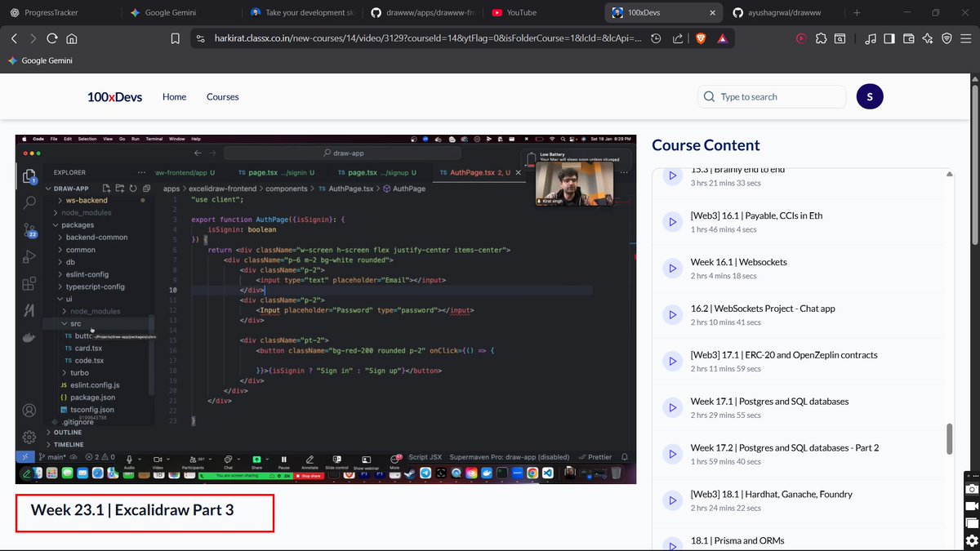Open the Brave Wallet icon
Image resolution: width=980 pixels, height=551 pixels.
coord(909,38)
